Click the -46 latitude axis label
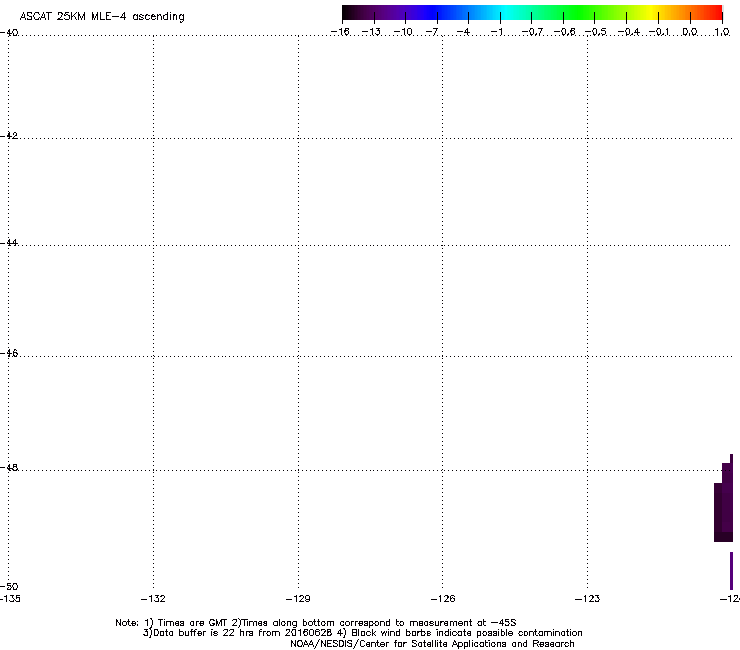 click(9, 353)
